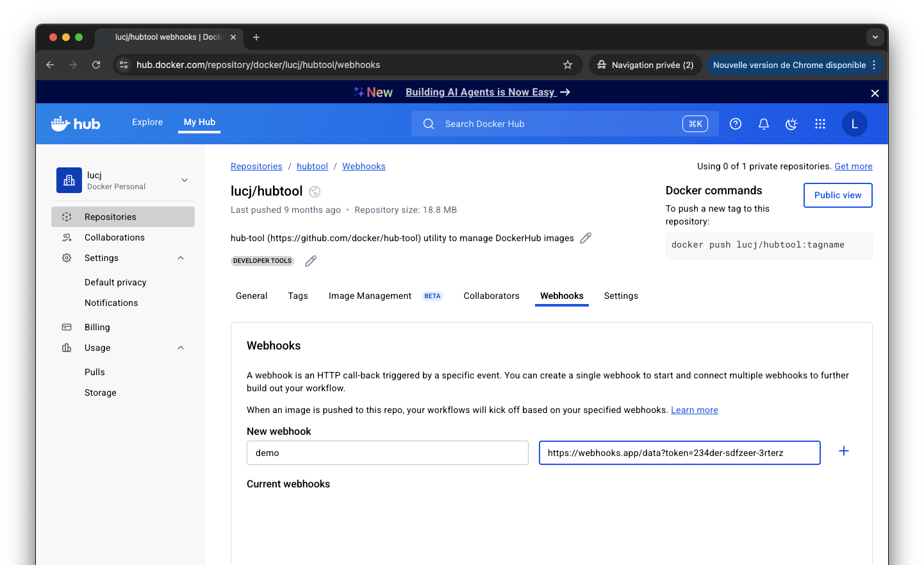Click the Navigation privée indicator

(x=645, y=65)
